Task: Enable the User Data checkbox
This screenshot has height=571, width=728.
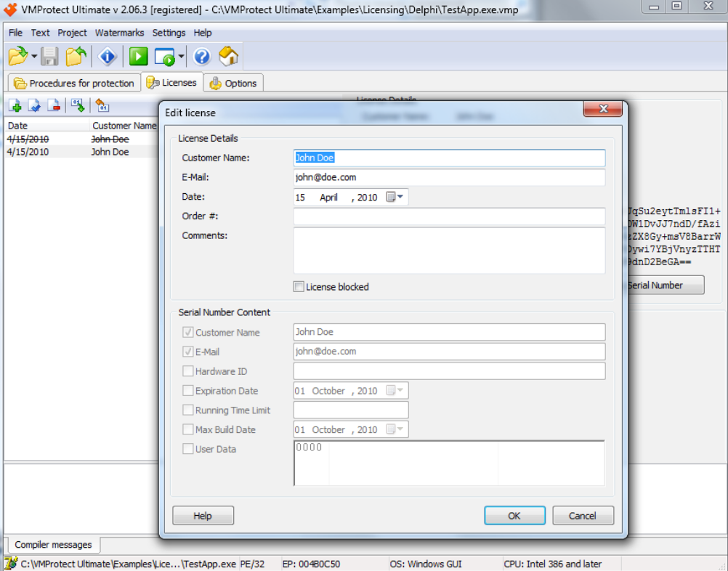Action: tap(187, 449)
